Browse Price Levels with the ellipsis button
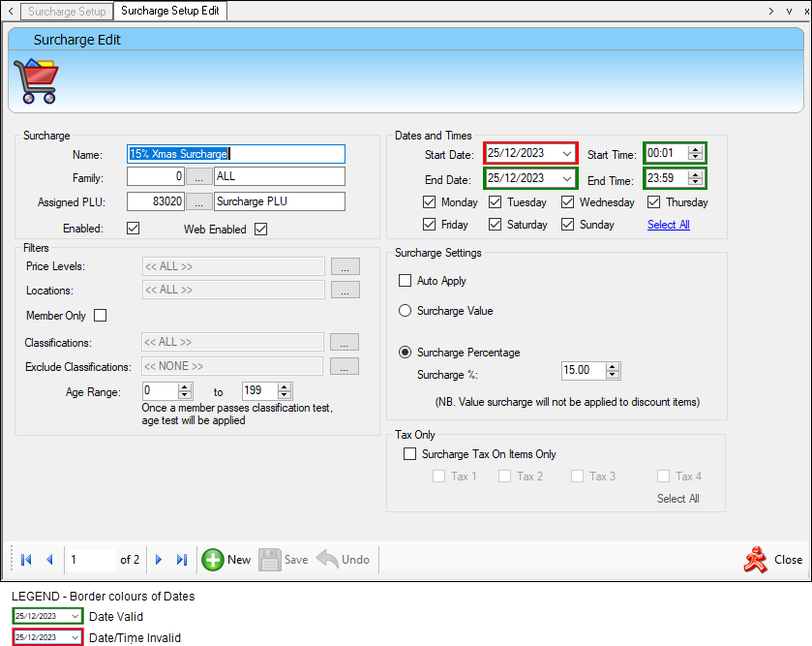The height and width of the screenshot is (646, 812). pos(346,266)
